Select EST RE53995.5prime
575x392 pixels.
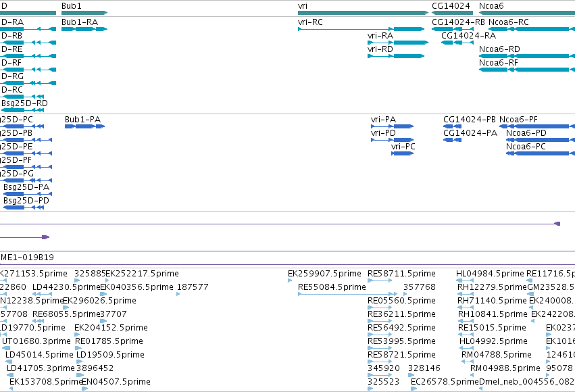(401, 341)
